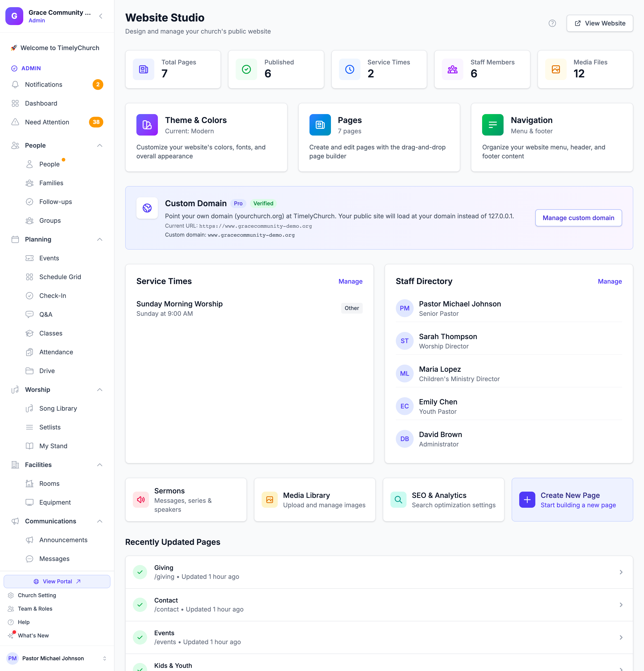Click the Sermons speaker icon

(x=141, y=499)
